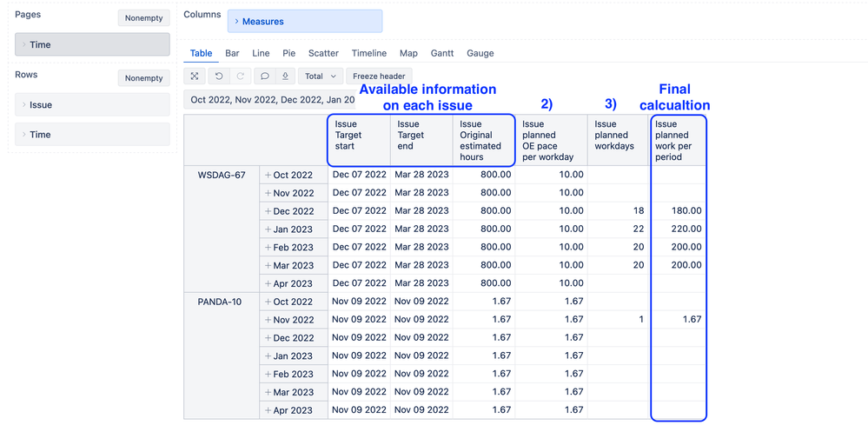Screen dimensions: 868x432
Task: Expand Nov 2022 row under PANDA-10
Action: pos(268,320)
